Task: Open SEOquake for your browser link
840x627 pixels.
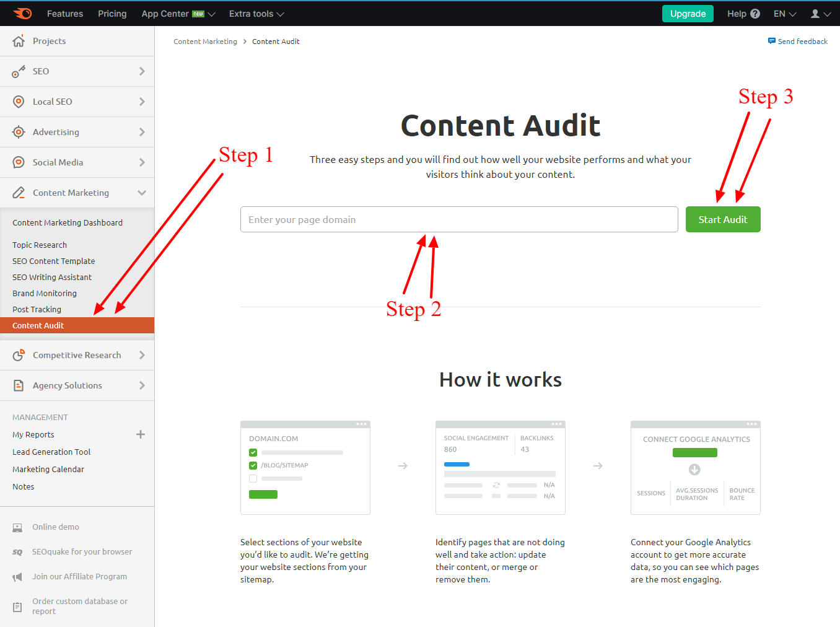Action: pos(82,551)
